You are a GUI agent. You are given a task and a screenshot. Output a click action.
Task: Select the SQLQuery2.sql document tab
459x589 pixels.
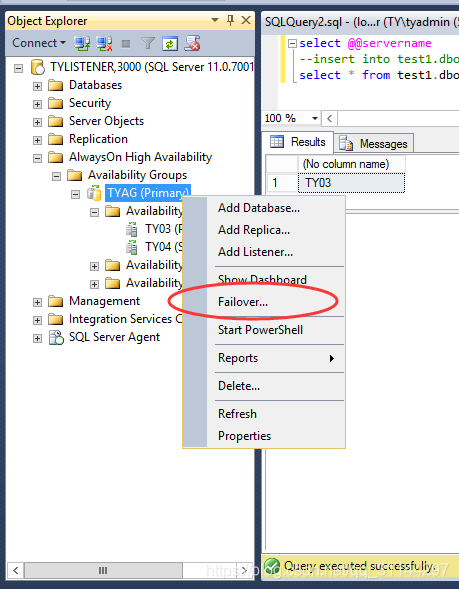coord(361,22)
